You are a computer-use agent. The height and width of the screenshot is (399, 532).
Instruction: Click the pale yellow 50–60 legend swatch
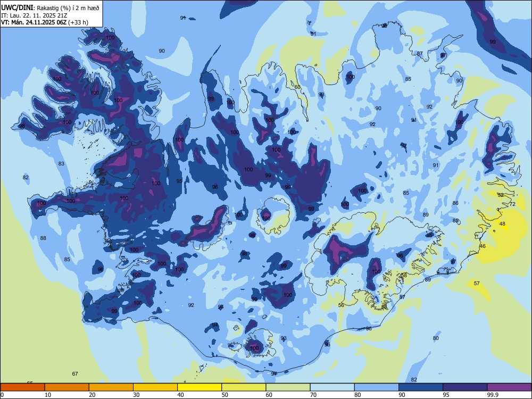[x=244, y=387]
